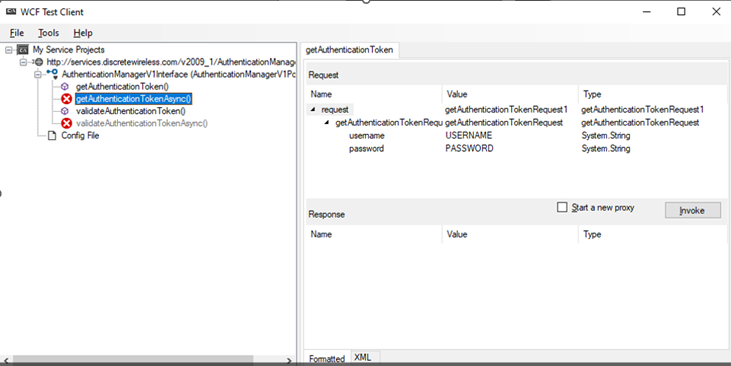Select validateAuthenticationTokenAsync() in the tree
Screen dimensions: 731x366
pos(142,123)
